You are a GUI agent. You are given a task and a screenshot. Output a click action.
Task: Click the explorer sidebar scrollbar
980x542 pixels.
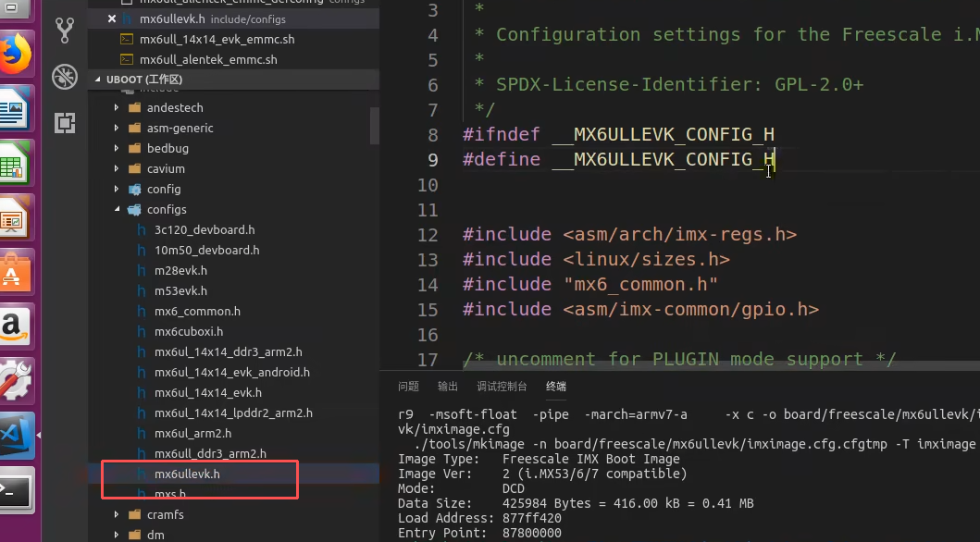click(375, 125)
